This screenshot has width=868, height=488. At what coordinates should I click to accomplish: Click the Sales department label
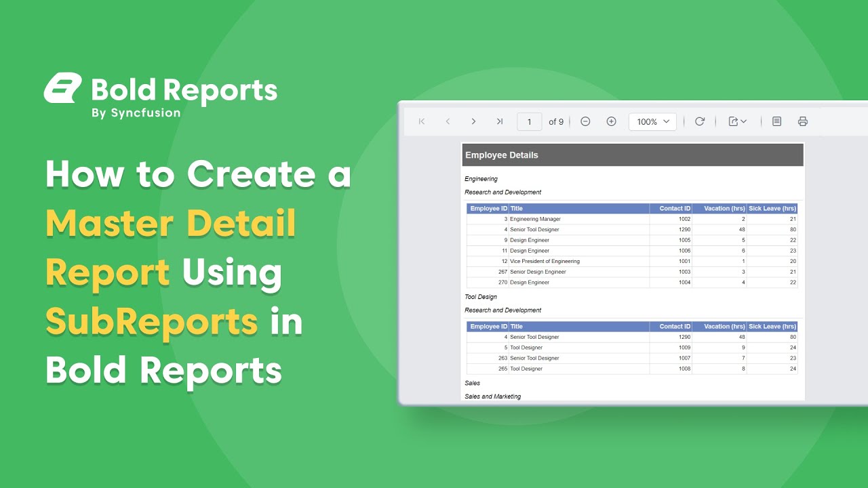pos(472,383)
